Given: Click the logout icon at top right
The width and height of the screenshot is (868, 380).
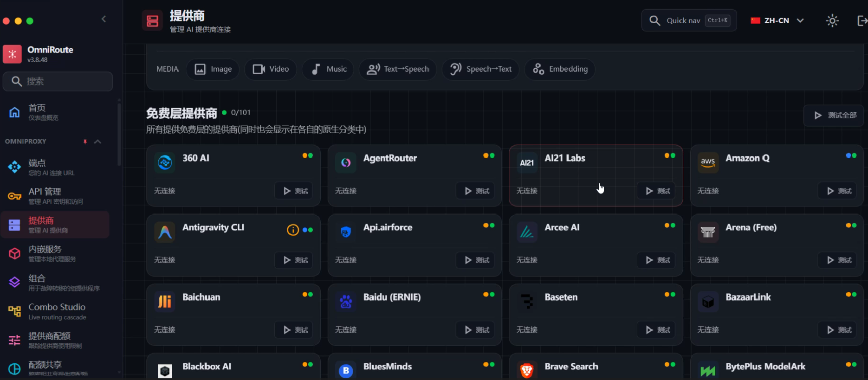Looking at the screenshot, I should (x=862, y=20).
